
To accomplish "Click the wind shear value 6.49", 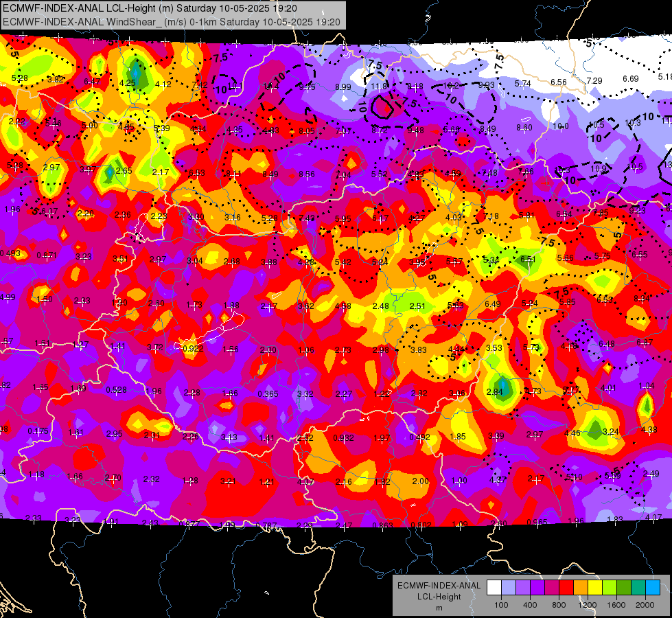I will tap(492, 304).
